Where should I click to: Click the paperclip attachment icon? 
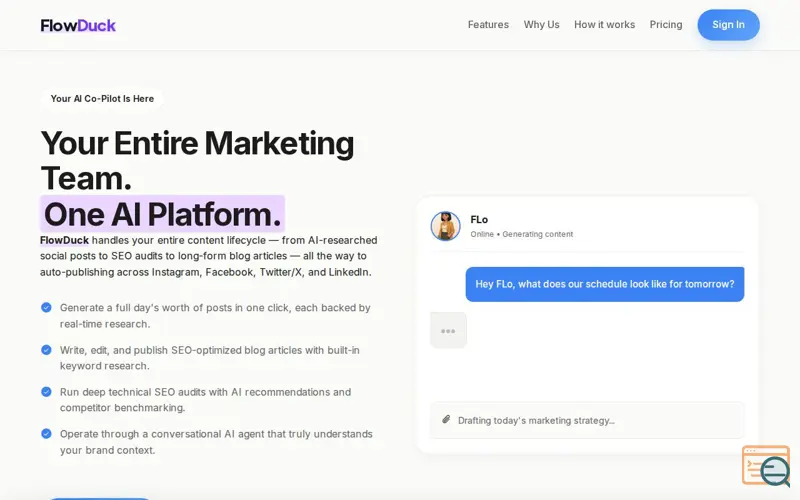[446, 419]
